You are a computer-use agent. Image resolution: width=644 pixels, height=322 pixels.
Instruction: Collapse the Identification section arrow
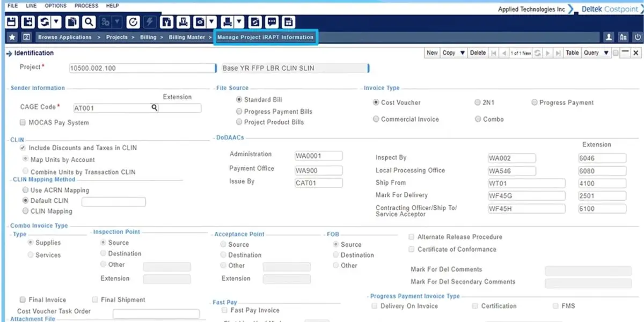pyautogui.click(x=9, y=53)
